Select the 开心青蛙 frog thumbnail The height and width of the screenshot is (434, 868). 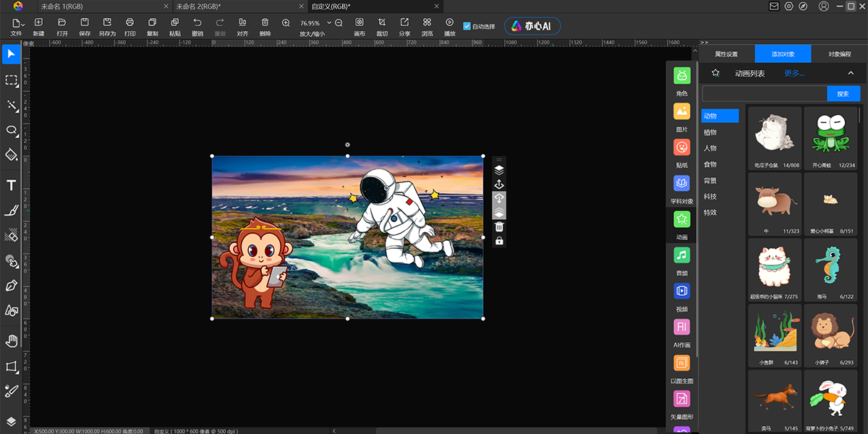[830, 133]
